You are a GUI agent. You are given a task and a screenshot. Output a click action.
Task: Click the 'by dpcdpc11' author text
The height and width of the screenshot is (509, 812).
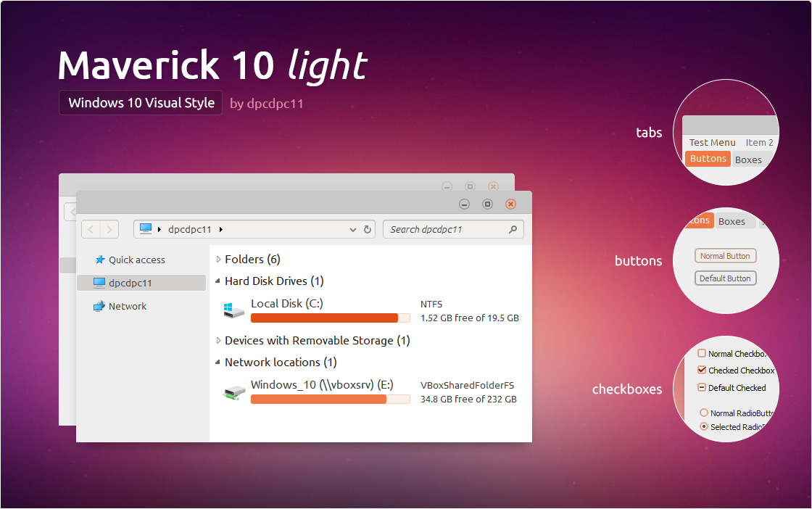[266, 104]
